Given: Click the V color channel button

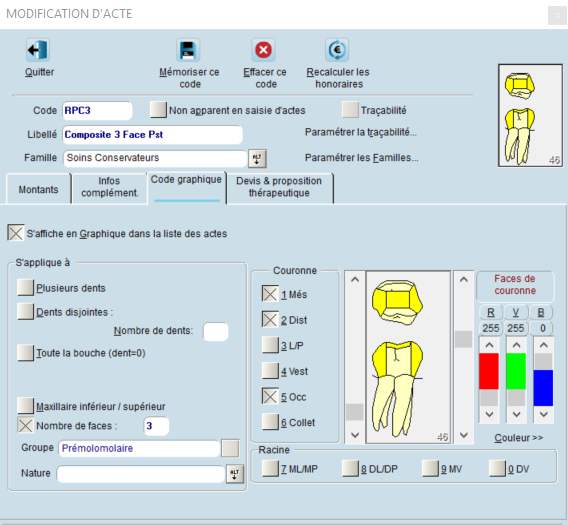Looking at the screenshot, I should coord(515,312).
